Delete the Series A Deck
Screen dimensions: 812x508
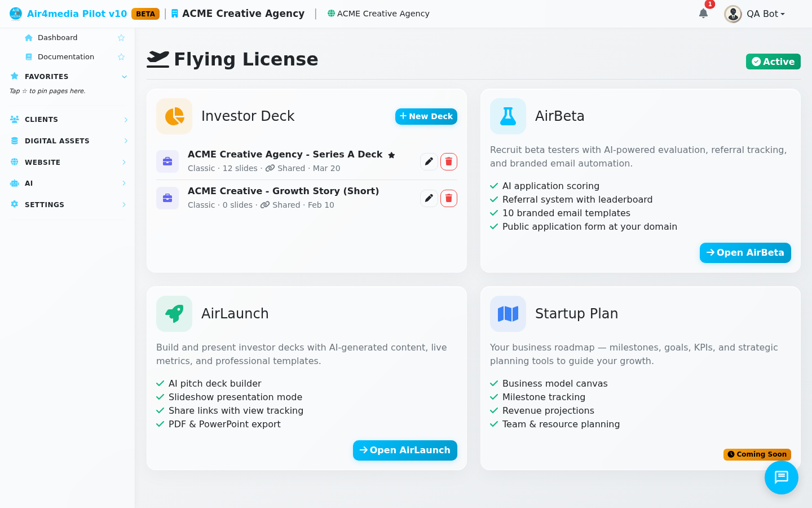(x=449, y=162)
